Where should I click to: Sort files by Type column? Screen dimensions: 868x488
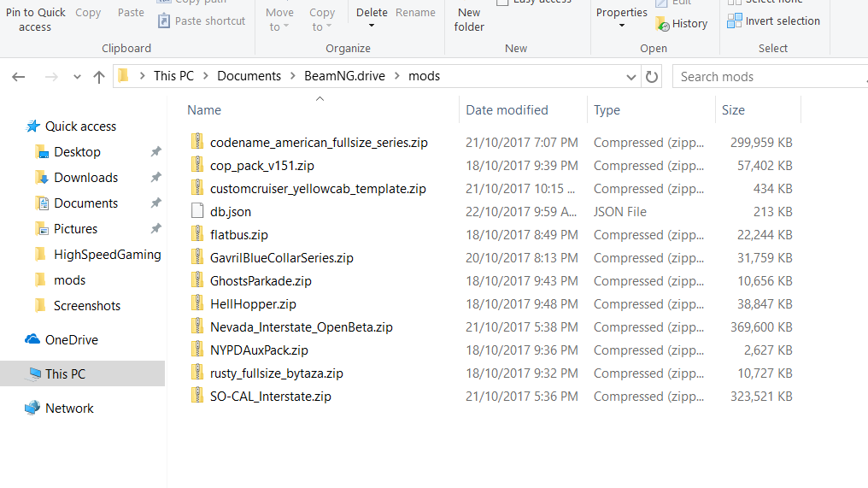tap(607, 109)
